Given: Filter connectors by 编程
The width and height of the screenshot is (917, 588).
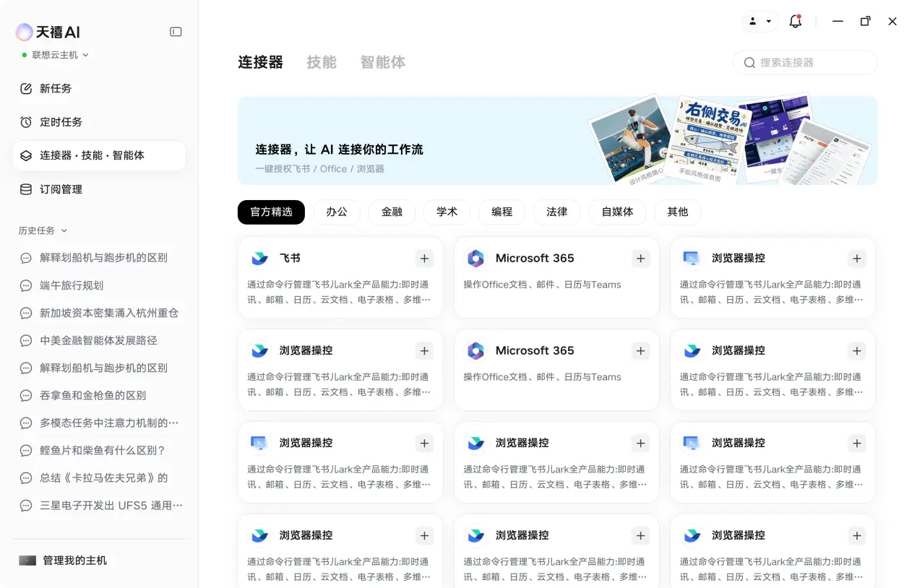Looking at the screenshot, I should [x=501, y=212].
